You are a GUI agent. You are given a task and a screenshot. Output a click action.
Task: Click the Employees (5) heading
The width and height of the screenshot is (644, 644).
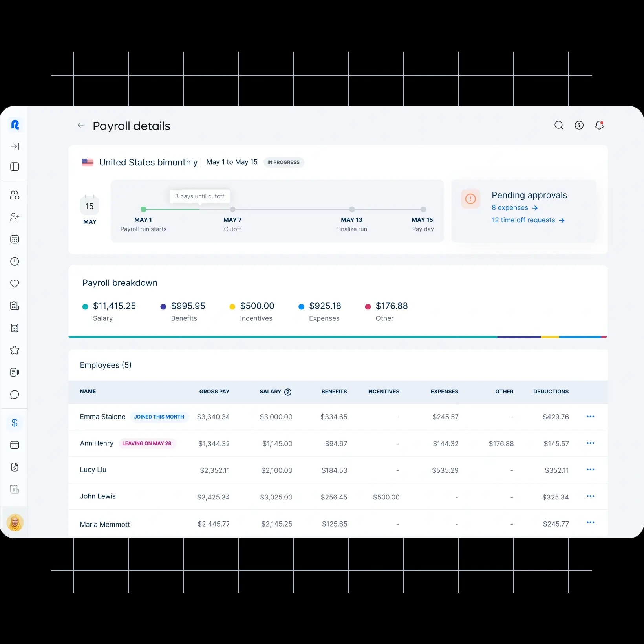click(x=106, y=365)
